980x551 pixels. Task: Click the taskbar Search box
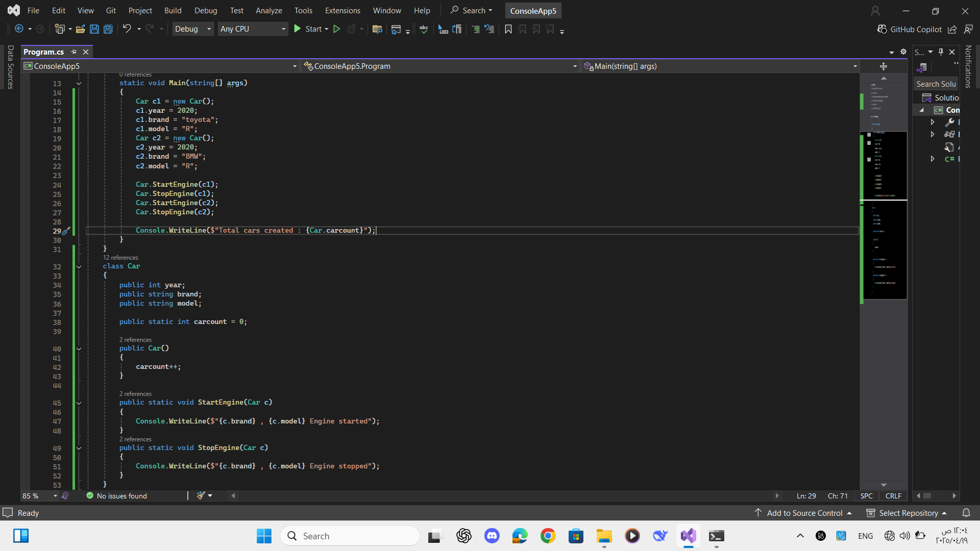click(x=350, y=536)
